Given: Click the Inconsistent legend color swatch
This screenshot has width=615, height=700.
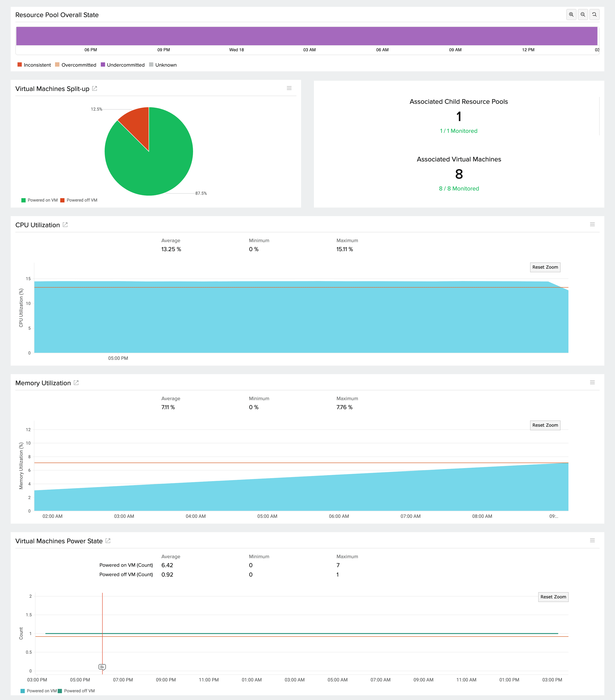Looking at the screenshot, I should pos(19,64).
